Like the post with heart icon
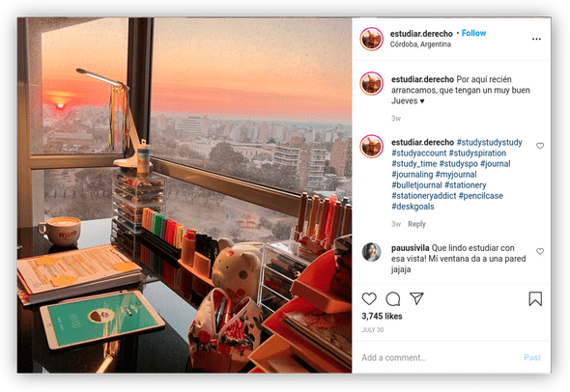The image size is (570, 392). point(369,298)
